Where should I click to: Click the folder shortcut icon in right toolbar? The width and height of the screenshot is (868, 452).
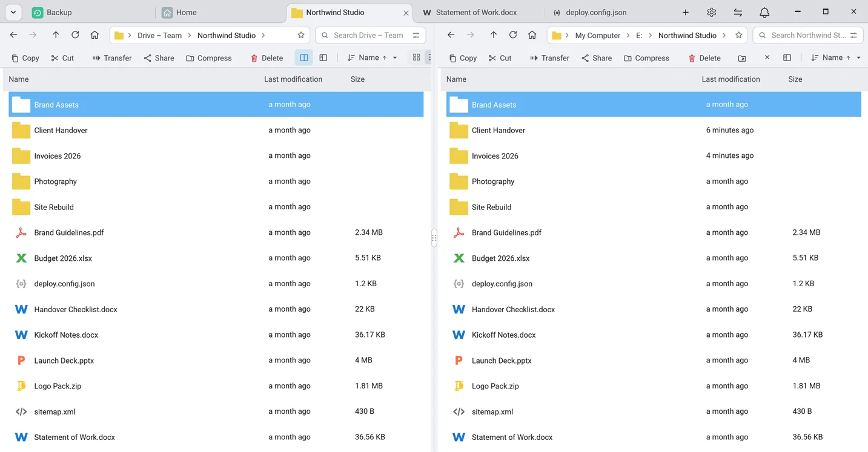[742, 58]
